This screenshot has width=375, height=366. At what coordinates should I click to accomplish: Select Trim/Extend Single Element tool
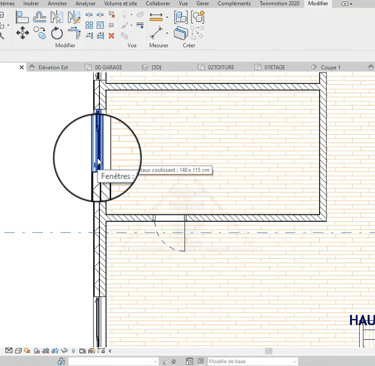click(x=89, y=35)
